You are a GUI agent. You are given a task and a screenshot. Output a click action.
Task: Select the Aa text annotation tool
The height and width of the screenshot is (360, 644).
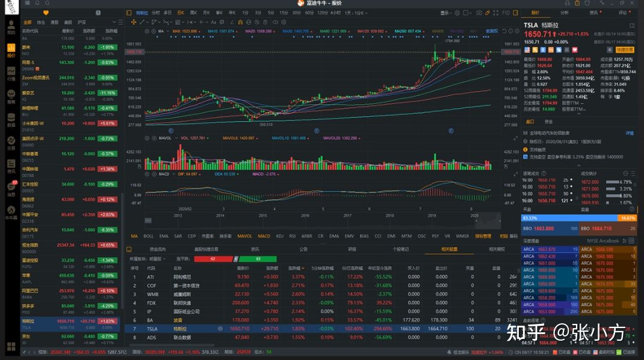coord(213,22)
